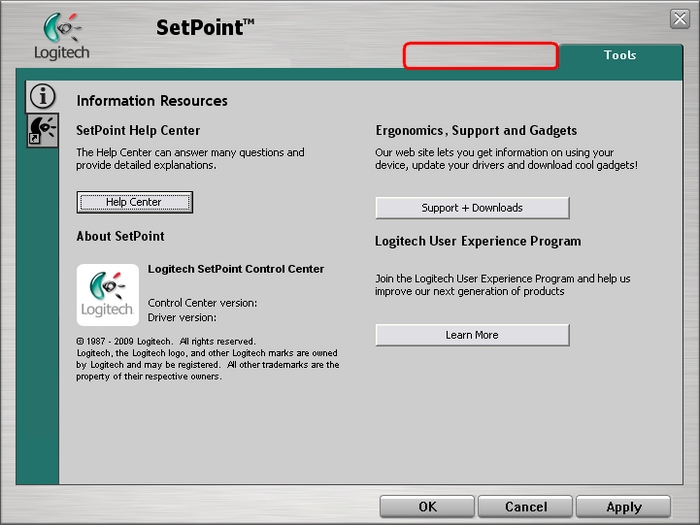
Task: Click Learn More about User Experience Program
Action: (472, 335)
